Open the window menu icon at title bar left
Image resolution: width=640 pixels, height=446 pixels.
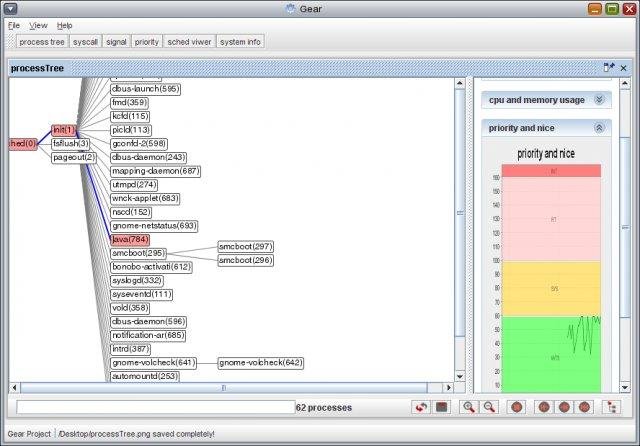[10, 8]
